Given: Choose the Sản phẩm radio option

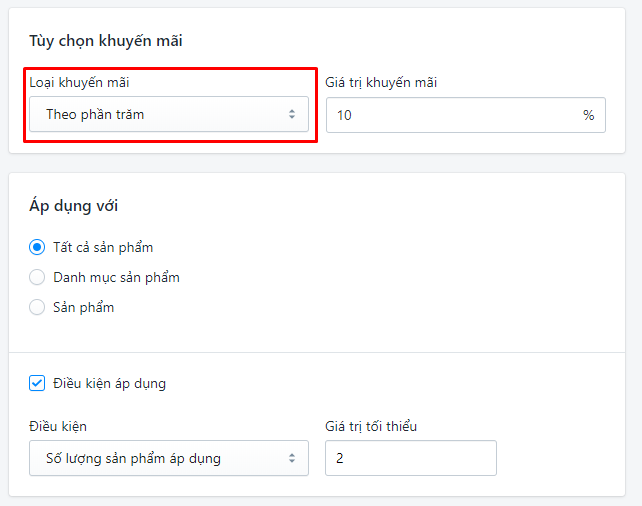Looking at the screenshot, I should click(37, 307).
